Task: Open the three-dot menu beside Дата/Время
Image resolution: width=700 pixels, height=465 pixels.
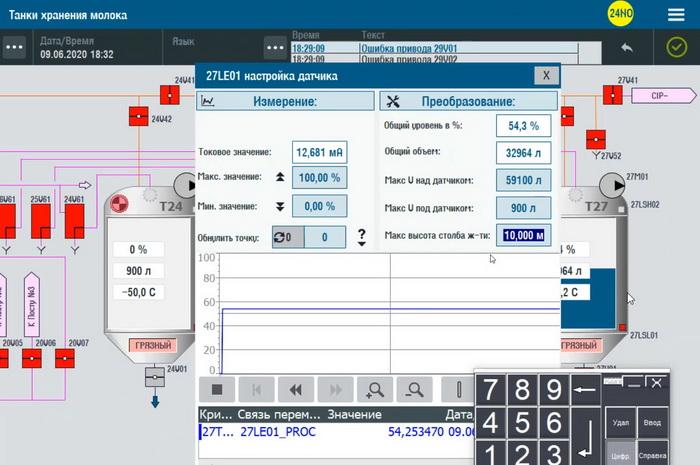Action: click(x=14, y=47)
